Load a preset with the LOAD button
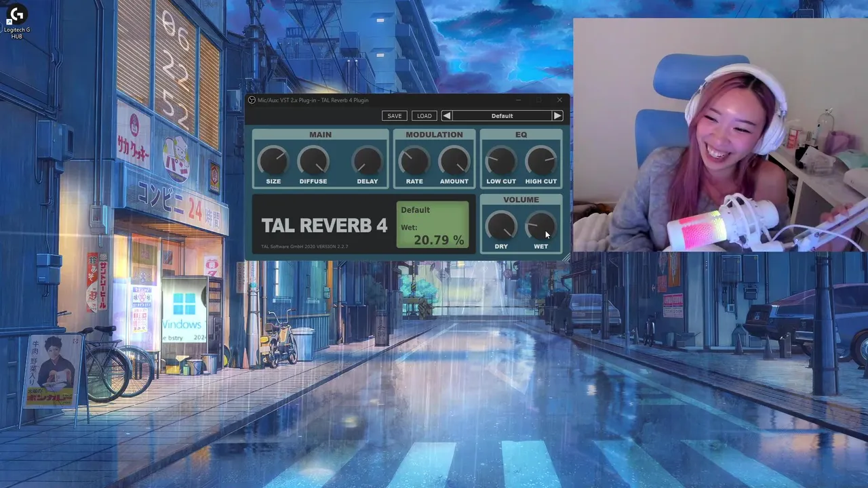Image resolution: width=868 pixels, height=488 pixels. [425, 116]
